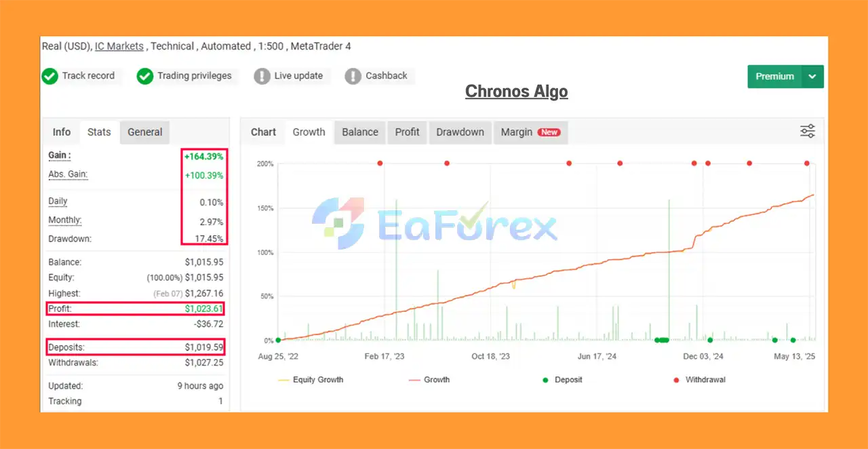Screen dimensions: 868x449
Task: Click the Cashback warning icon
Action: (353, 76)
